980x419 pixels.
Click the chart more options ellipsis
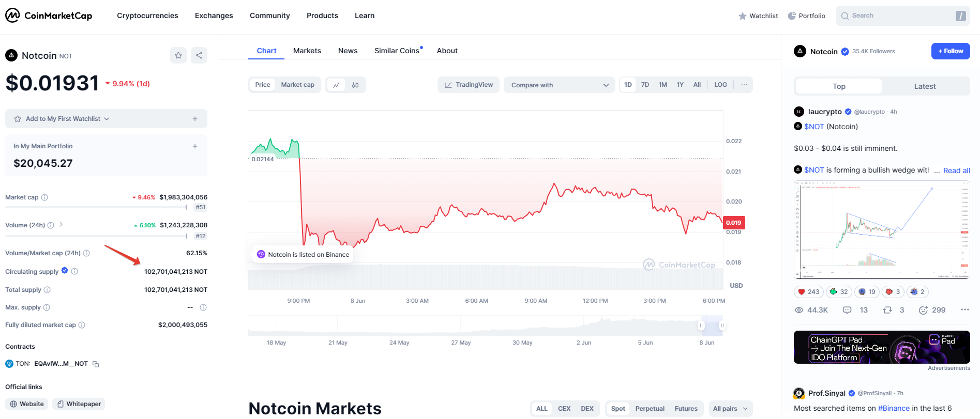click(x=744, y=85)
